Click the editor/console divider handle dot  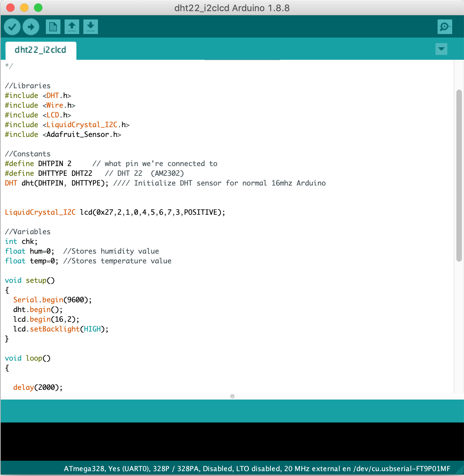pos(232,396)
